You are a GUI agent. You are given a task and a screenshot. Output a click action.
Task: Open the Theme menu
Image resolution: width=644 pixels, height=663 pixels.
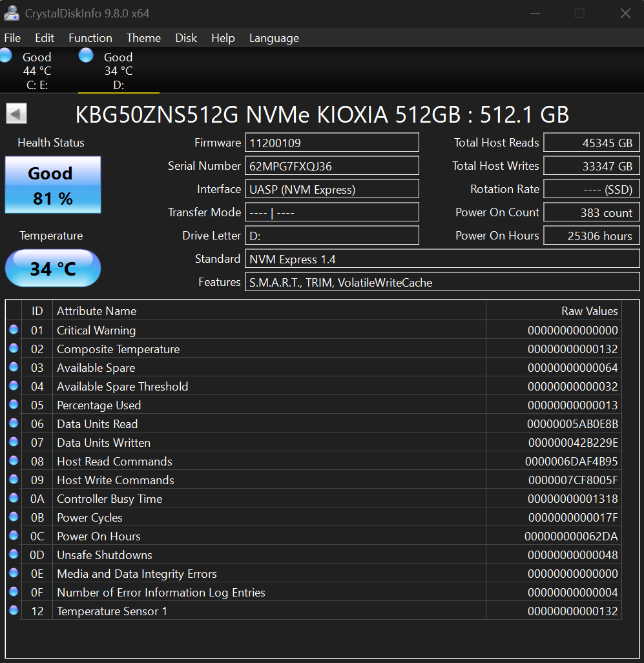[x=143, y=38]
